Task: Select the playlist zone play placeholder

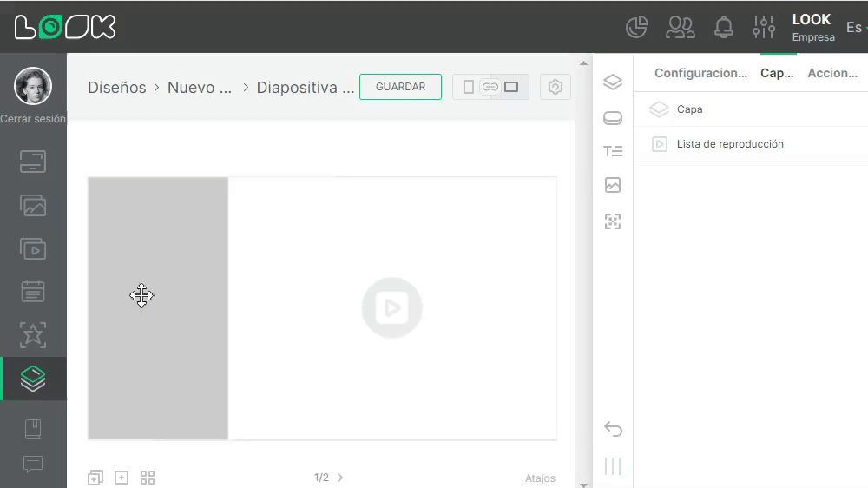Action: click(x=392, y=308)
